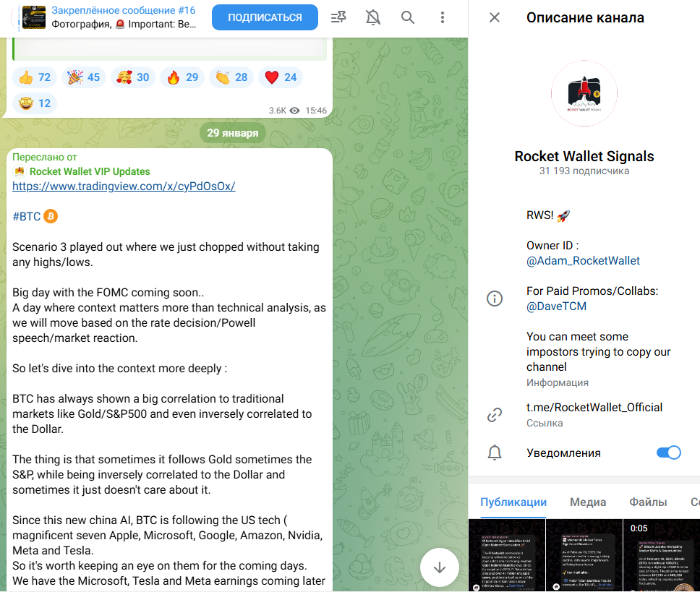Screen dimensions: 700x592
Task: Close the channel description panel
Action: 494,17
